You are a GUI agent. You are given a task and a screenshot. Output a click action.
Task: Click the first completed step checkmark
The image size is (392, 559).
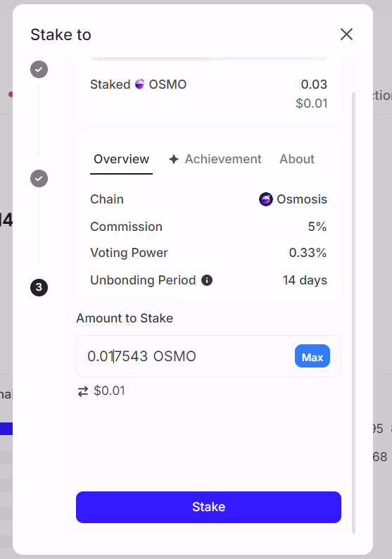[39, 69]
